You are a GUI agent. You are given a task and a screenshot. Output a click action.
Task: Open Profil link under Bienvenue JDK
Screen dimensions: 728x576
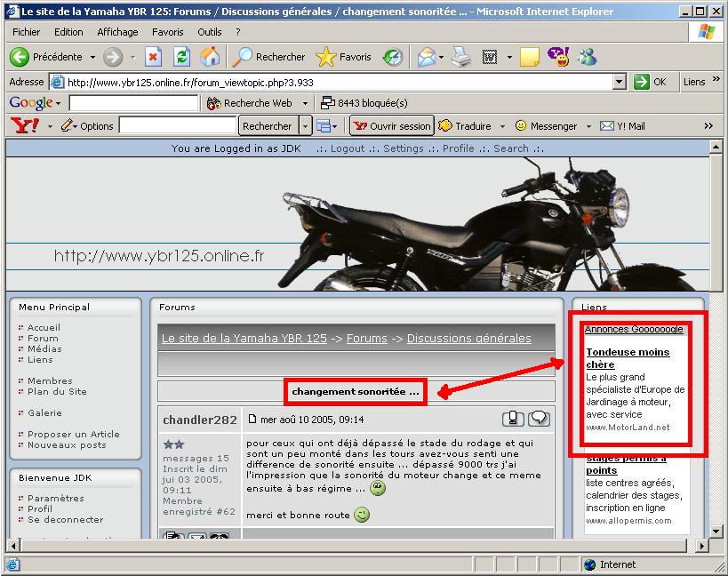click(40, 508)
